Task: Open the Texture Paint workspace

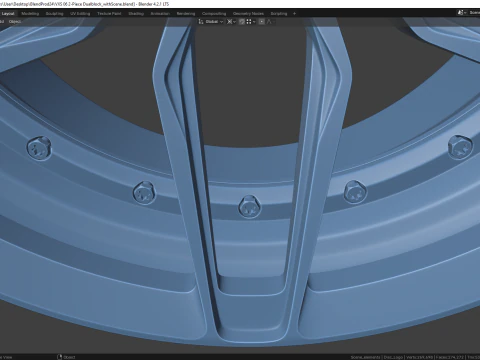Action: [x=109, y=14]
